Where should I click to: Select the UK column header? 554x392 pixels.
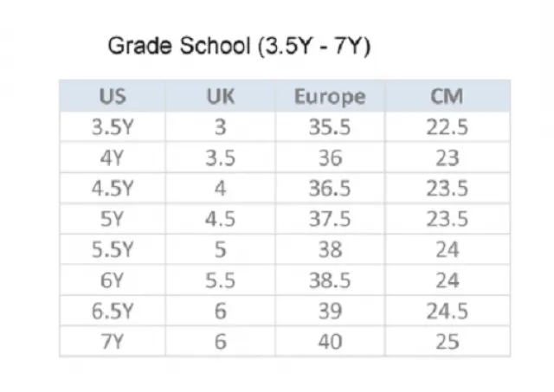coord(220,96)
